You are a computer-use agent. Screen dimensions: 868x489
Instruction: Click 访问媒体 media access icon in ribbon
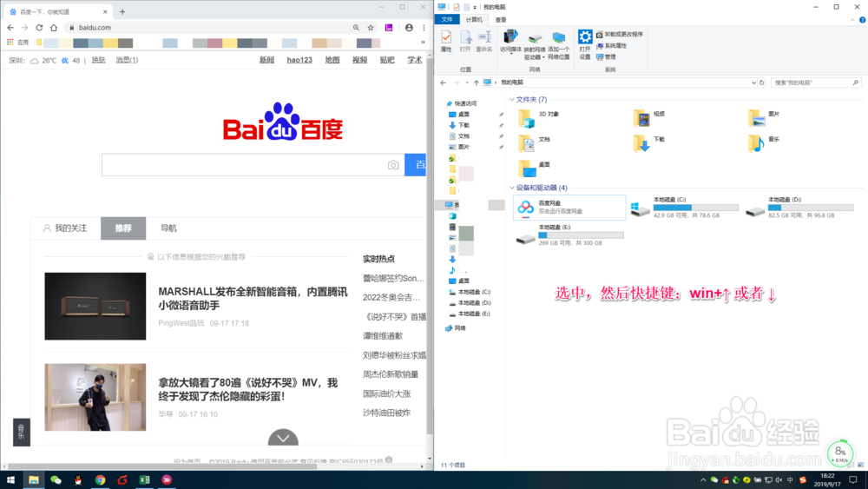coord(510,41)
